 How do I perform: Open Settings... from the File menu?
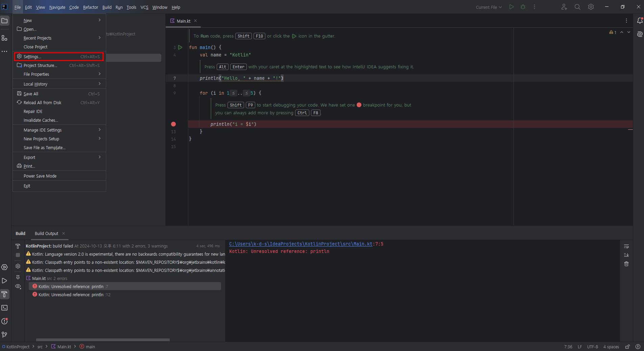coord(59,56)
